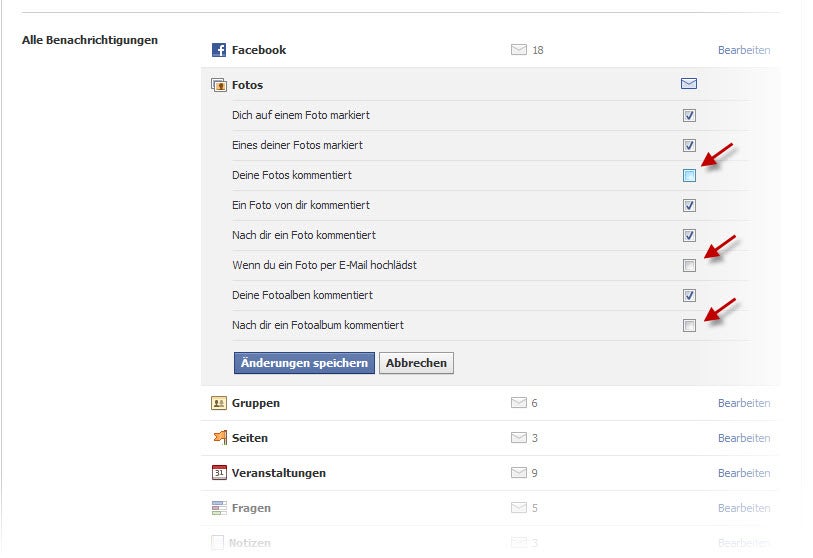813x558 pixels.
Task: Click the count 9 beside Veranstaltungen
Action: coord(535,473)
